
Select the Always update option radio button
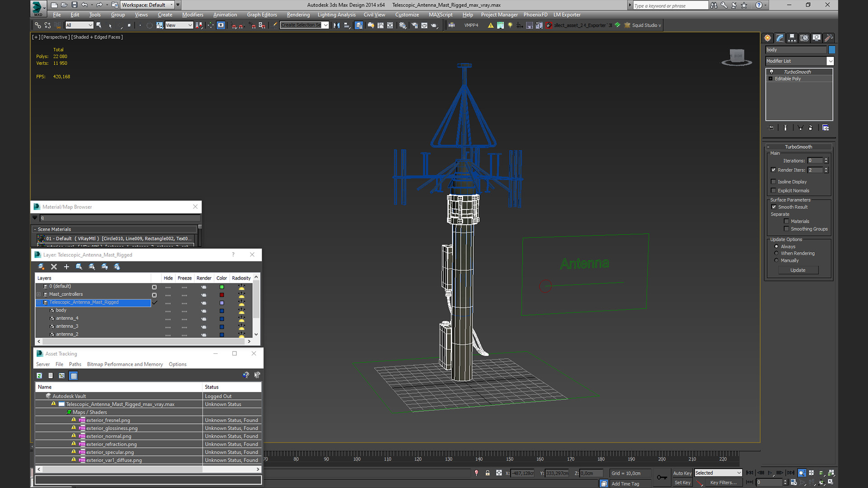[x=777, y=247]
